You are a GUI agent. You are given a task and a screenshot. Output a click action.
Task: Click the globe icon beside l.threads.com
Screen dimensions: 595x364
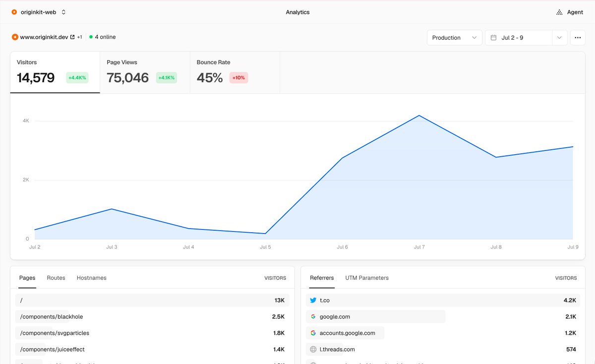(313, 349)
